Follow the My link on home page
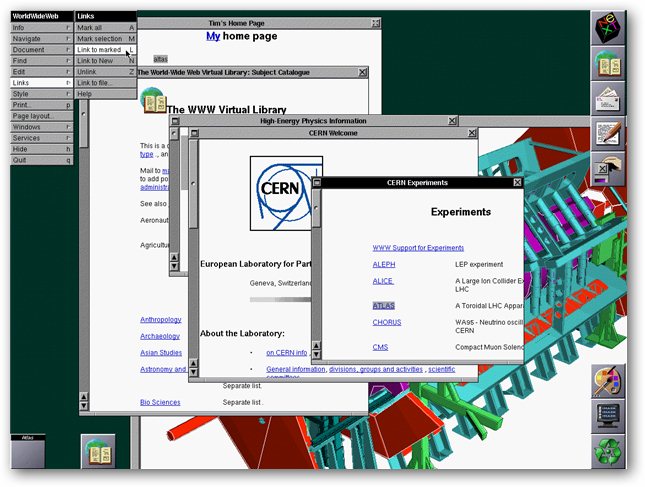Screen dimensions: 645x487 (213, 37)
